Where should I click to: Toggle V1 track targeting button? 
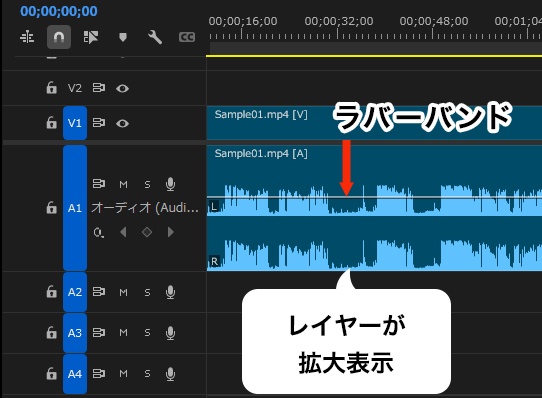pos(75,123)
